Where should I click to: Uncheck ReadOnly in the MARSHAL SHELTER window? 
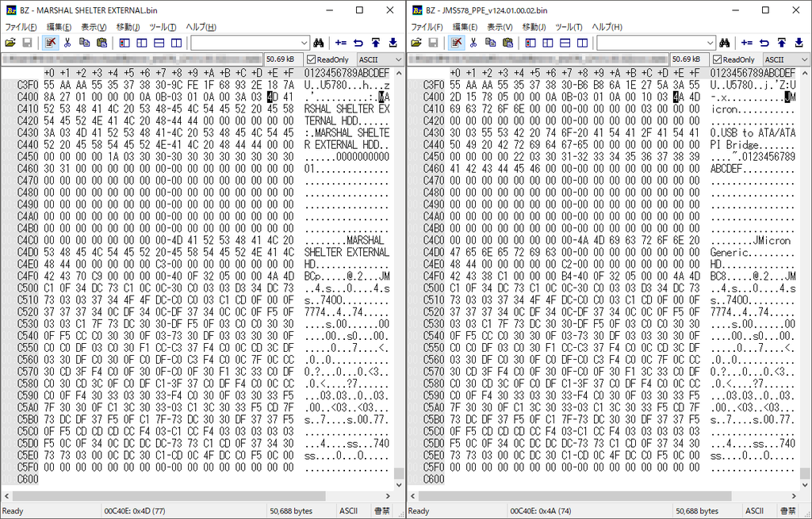pos(311,59)
